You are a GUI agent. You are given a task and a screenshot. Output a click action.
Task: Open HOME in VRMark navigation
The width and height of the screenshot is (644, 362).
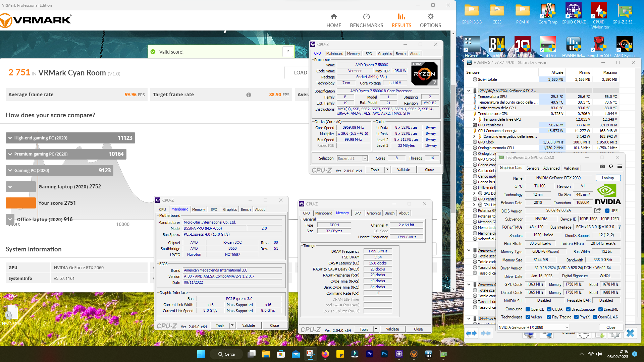click(x=334, y=21)
